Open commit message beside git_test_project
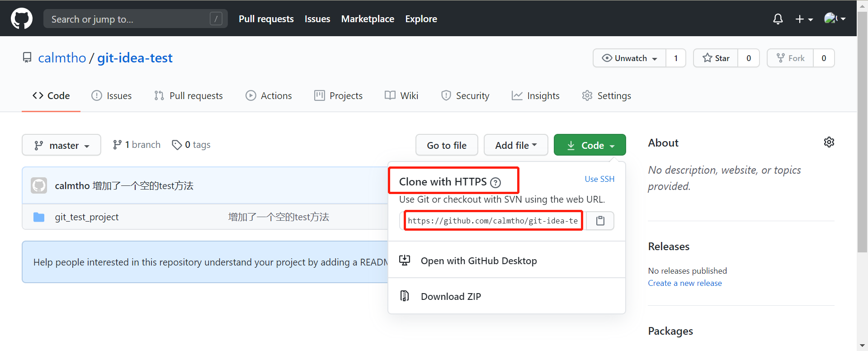The image size is (868, 351). (x=278, y=217)
